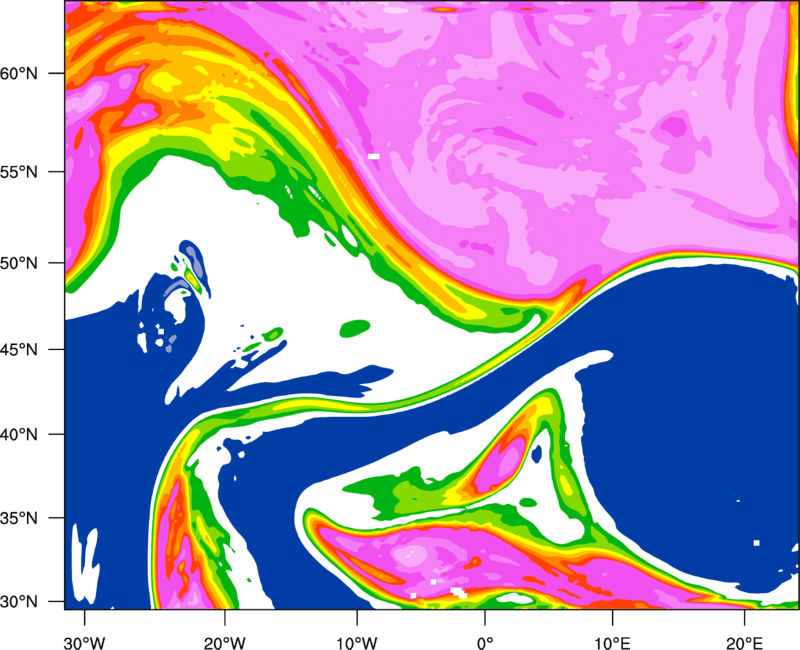800x650 pixels.
Task: Click the 30°N latitude label
Action: click(x=19, y=602)
